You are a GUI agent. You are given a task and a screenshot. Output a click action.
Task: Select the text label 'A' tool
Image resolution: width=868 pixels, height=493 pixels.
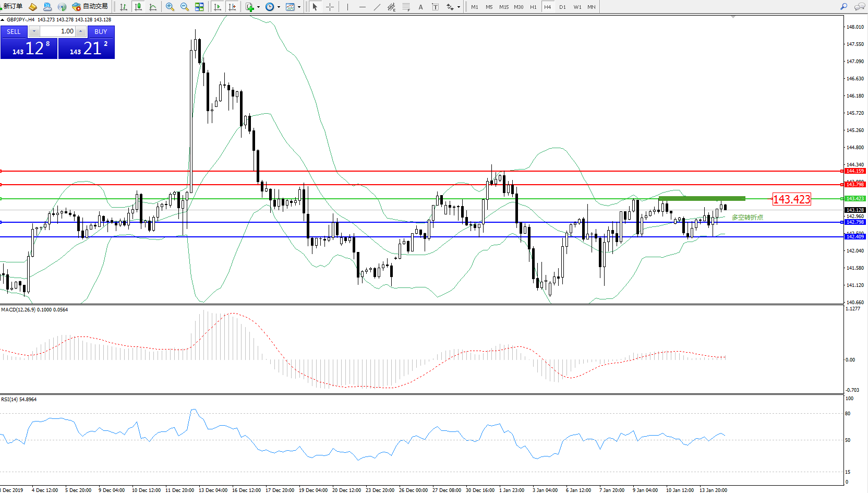click(x=420, y=7)
